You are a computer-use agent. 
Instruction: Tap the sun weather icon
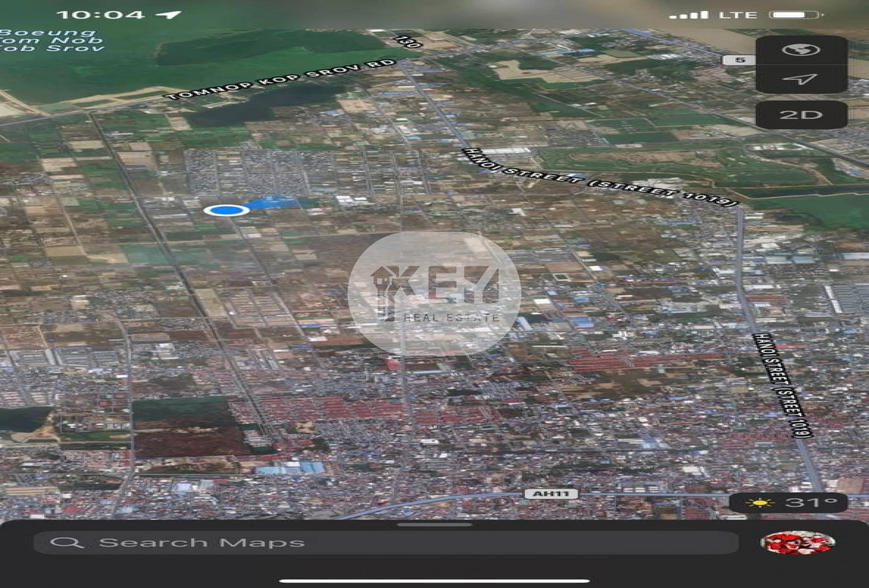click(759, 502)
